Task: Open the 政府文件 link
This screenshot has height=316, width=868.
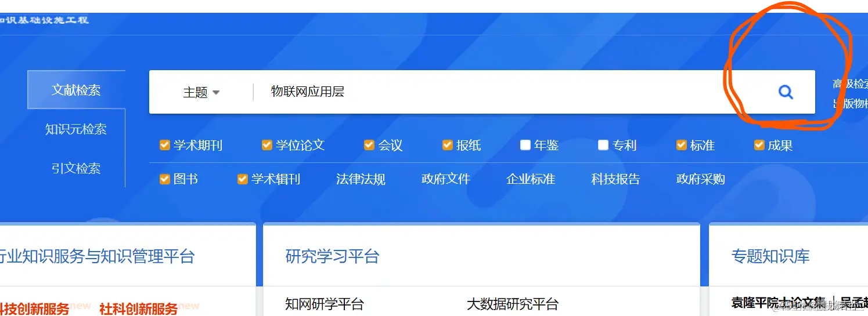Action: coord(445,179)
